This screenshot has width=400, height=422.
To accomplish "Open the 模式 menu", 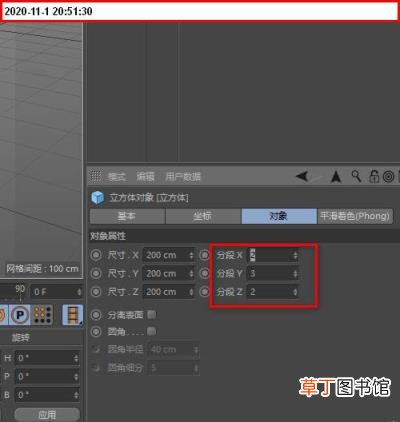I will point(117,176).
